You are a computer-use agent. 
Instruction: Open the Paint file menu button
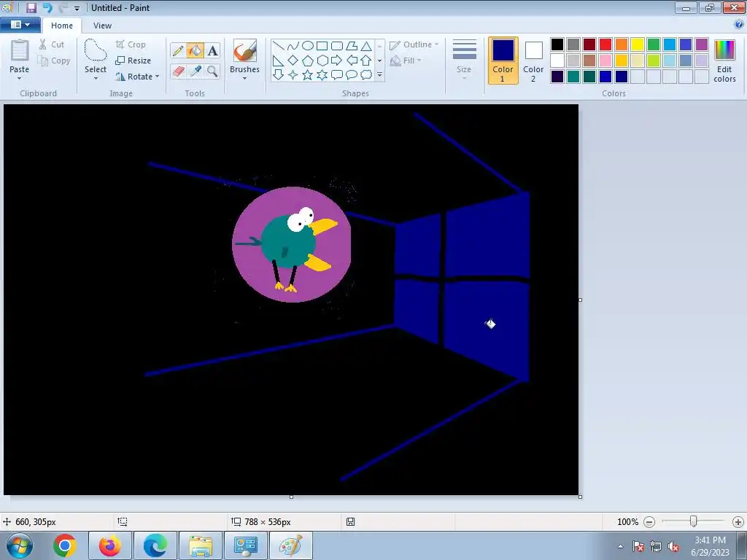click(20, 24)
